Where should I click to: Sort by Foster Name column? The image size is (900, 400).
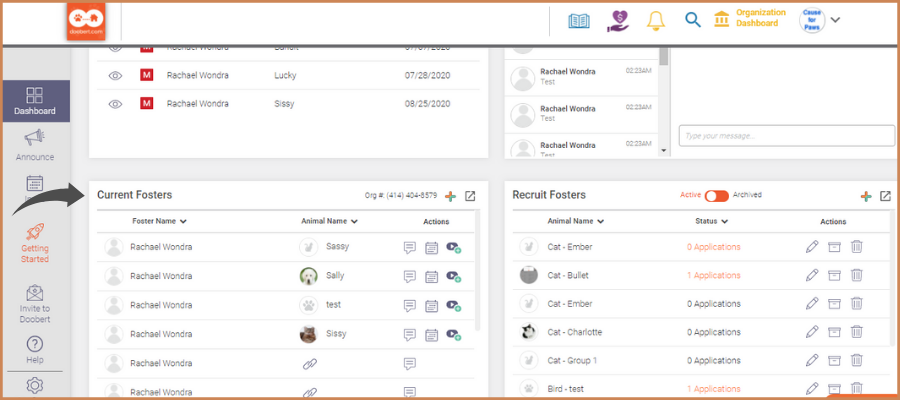[159, 221]
